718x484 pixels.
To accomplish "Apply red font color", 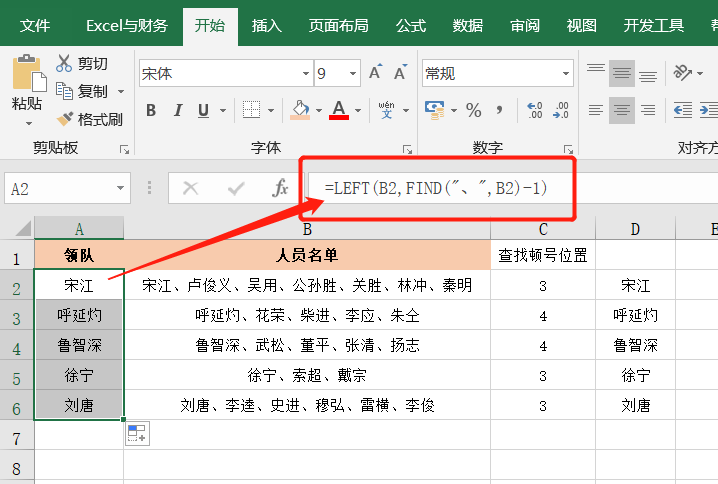I will (x=339, y=110).
